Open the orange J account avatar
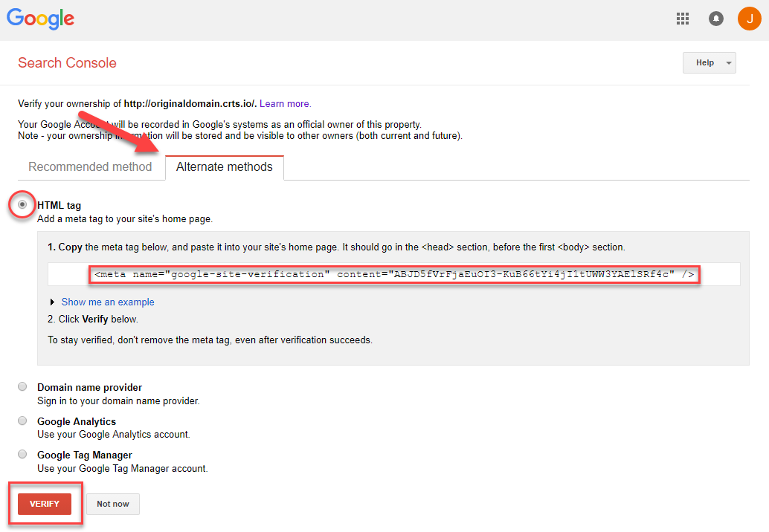The image size is (769, 532). (750, 19)
